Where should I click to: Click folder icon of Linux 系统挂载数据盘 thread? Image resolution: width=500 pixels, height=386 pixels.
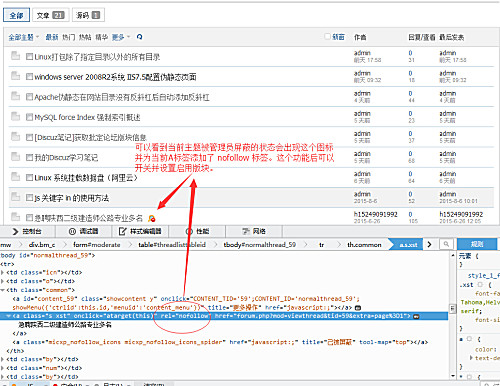15,176
